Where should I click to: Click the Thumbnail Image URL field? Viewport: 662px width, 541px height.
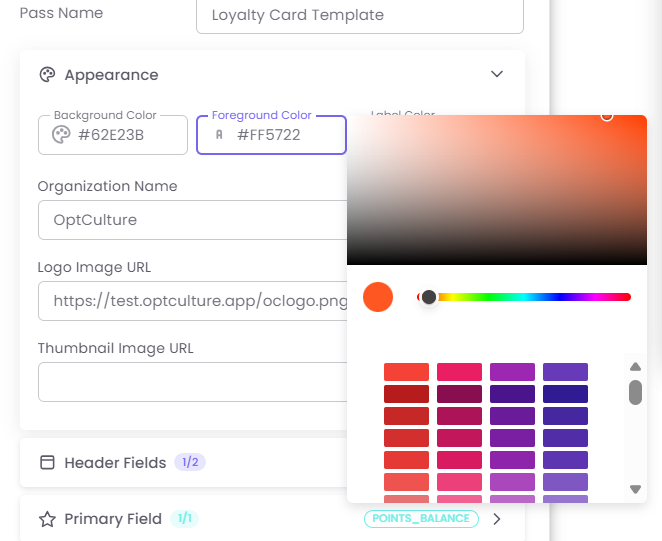192,382
